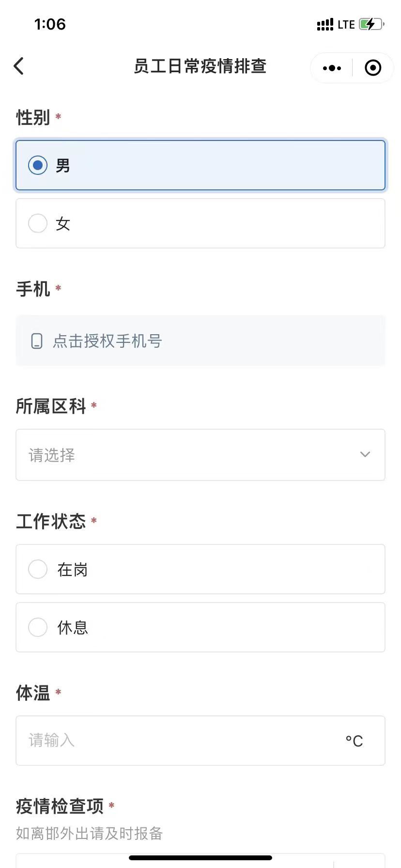Viewport: 401px width, 868px height.
Task: Tap the 工作状态 field label
Action: pyautogui.click(x=51, y=521)
